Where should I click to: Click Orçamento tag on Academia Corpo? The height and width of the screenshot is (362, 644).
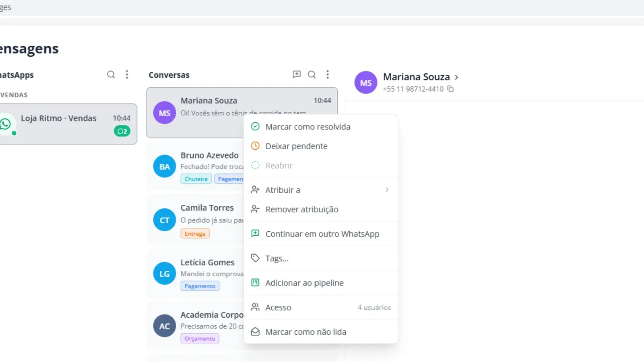coord(200,339)
